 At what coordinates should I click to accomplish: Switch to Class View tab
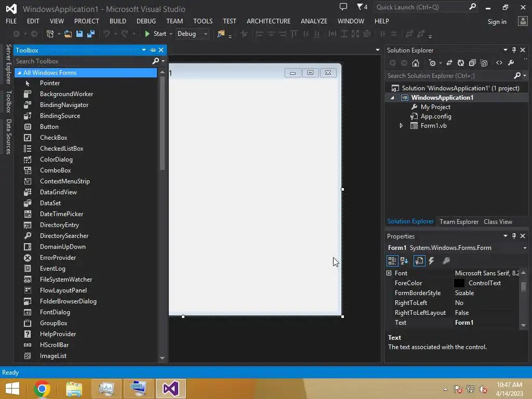498,222
